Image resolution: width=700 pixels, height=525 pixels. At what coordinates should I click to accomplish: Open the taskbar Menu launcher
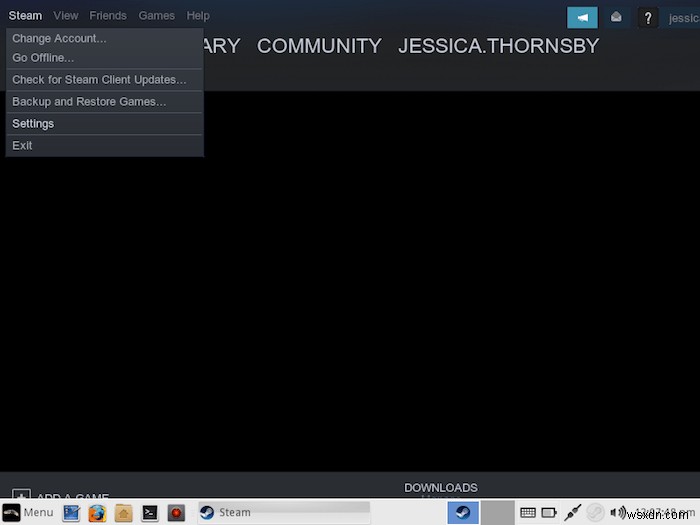tap(28, 512)
